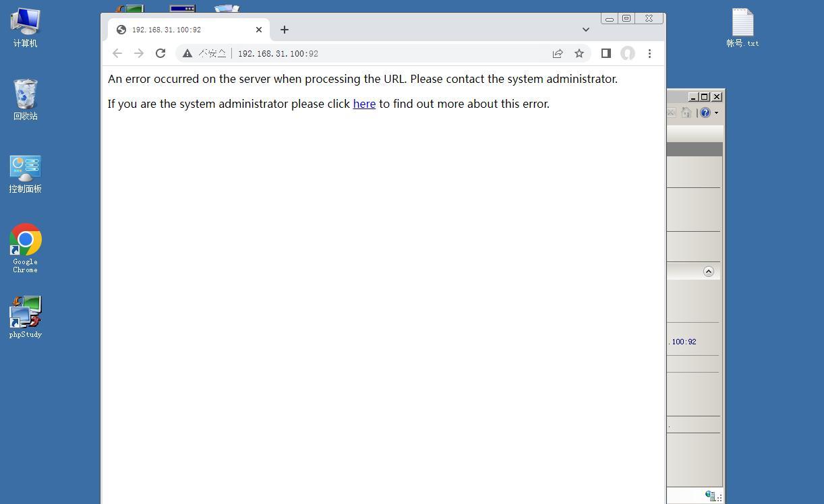Click the '.100:92' link in background window
Screen dimensions: 824x504
[682, 342]
